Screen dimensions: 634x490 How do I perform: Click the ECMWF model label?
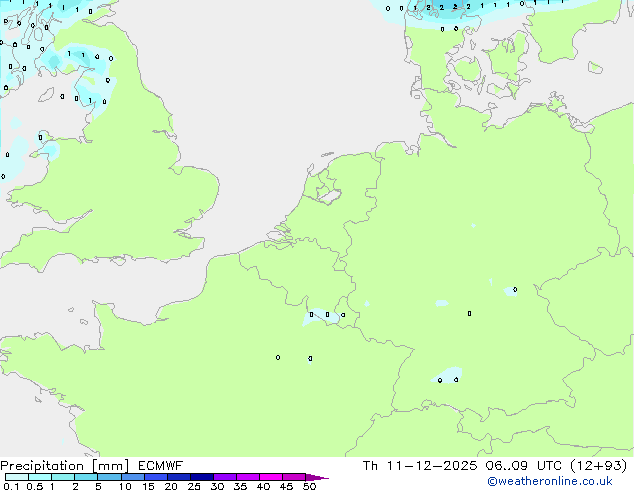point(161,466)
